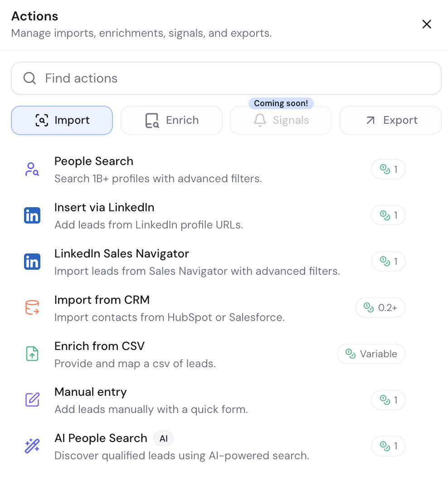Click the LinkedIn Sales Navigator icon
The height and width of the screenshot is (486, 448).
pyautogui.click(x=32, y=262)
